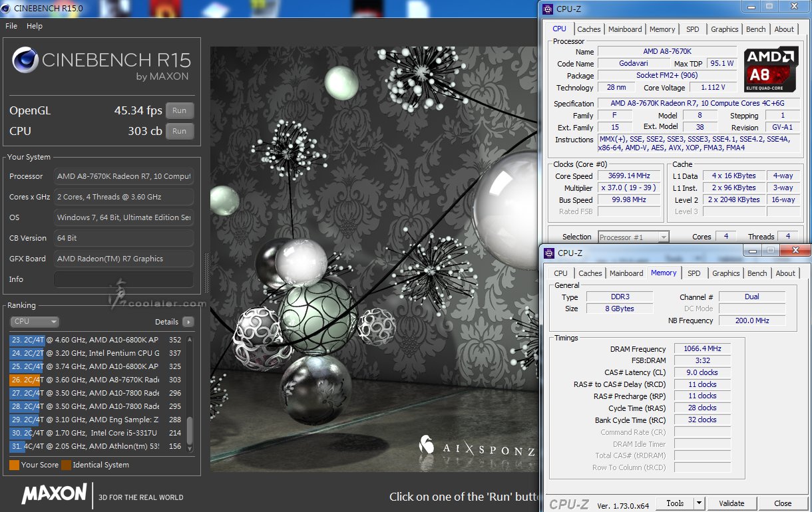Screen dimensions: 812x512
Task: Click the CAS# Latency value 9.0 clocks
Action: pos(702,372)
